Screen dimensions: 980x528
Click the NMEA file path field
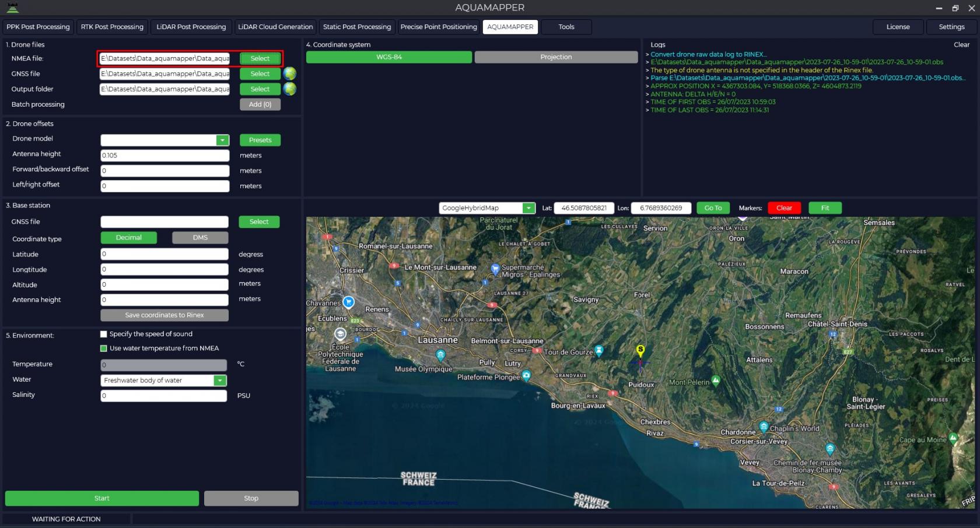coord(164,58)
